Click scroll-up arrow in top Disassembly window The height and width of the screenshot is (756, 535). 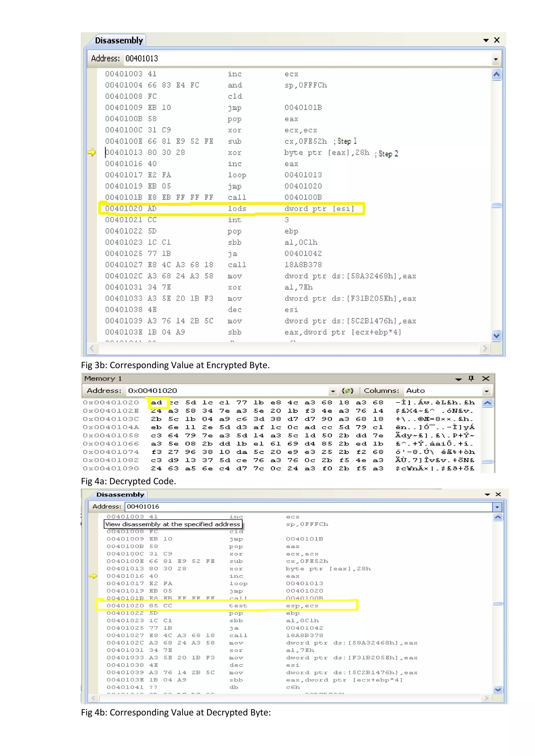496,75
